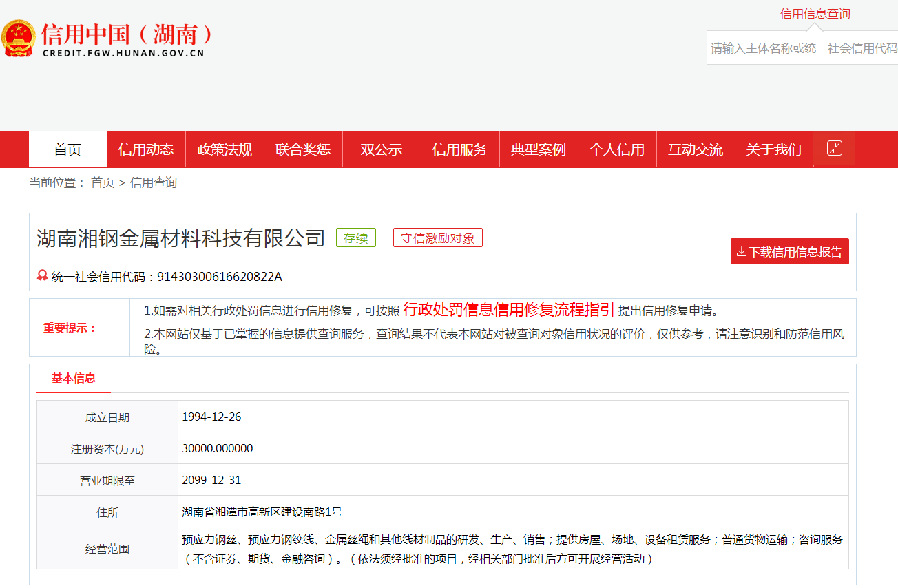Click the 重要提示 label

70,328
